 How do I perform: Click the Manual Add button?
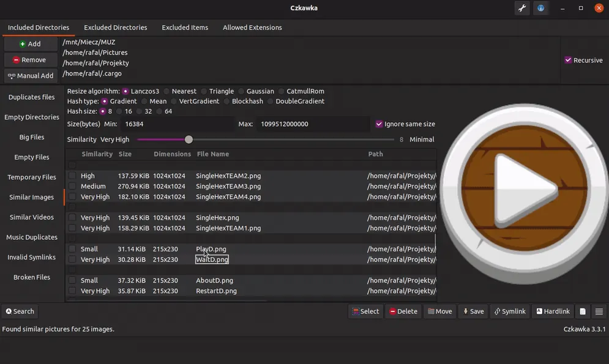(x=31, y=76)
